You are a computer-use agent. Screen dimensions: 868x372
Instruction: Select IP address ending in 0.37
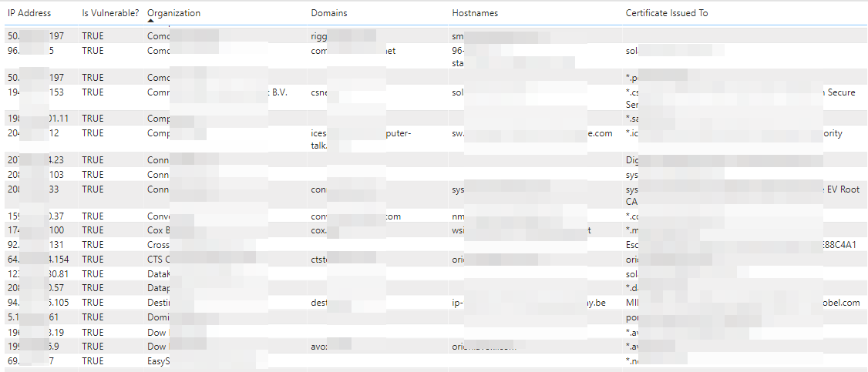pos(35,216)
